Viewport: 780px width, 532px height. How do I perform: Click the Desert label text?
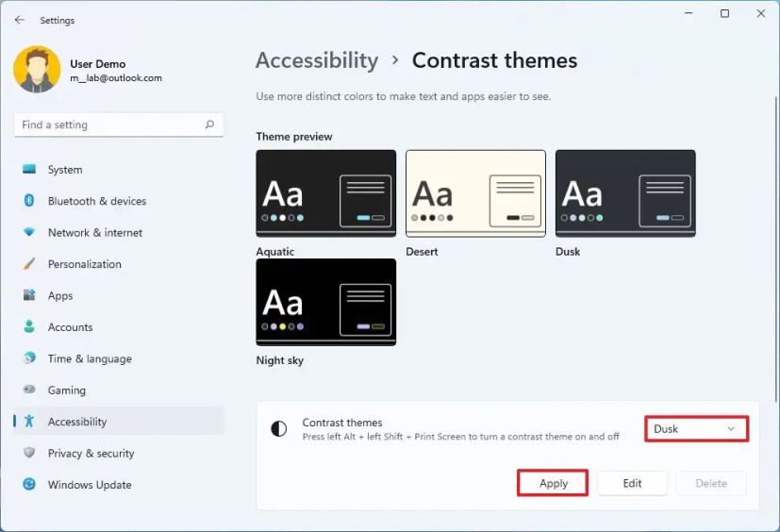click(422, 251)
